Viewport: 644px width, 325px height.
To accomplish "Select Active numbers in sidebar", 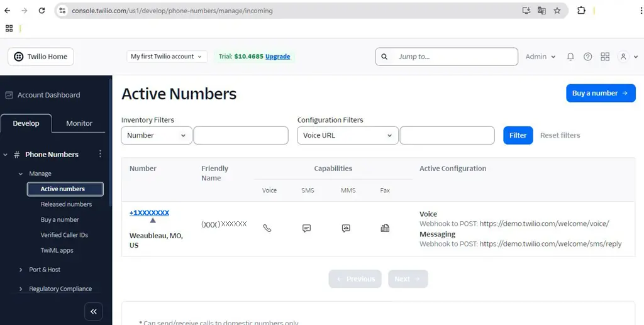I will [x=65, y=189].
